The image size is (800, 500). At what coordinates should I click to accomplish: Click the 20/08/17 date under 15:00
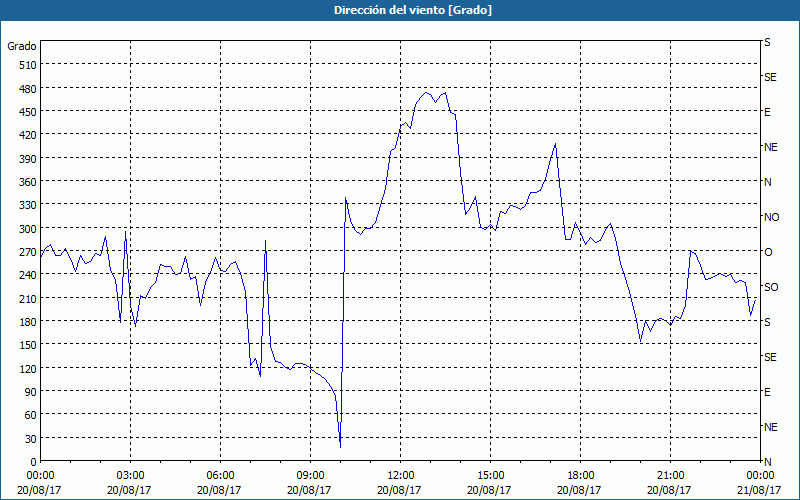pos(490,490)
